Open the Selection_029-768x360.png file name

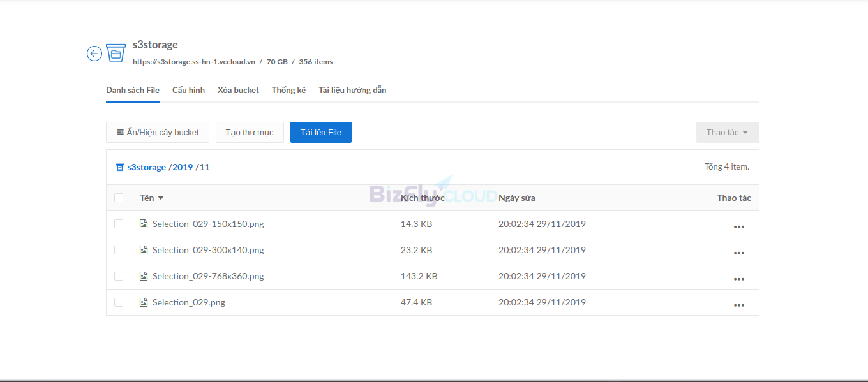[208, 276]
